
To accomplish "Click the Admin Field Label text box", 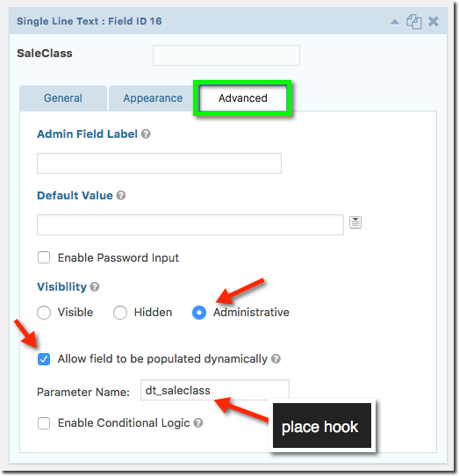I will [159, 163].
